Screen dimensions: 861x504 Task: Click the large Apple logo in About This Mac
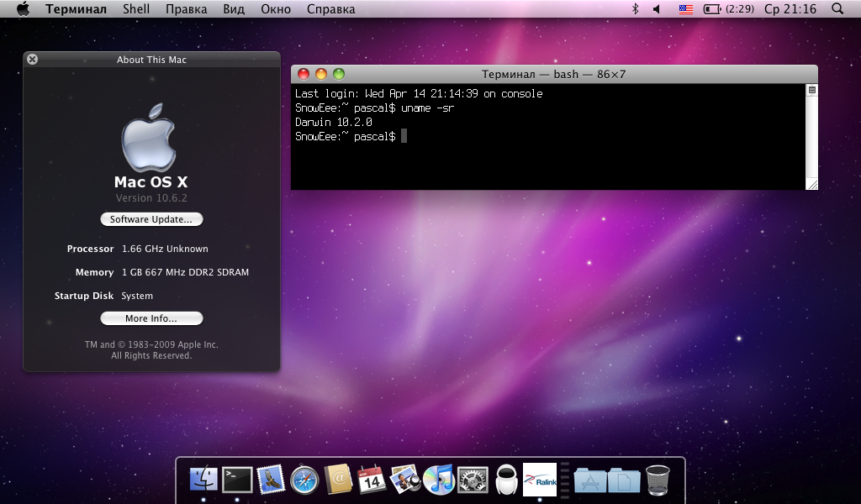pos(149,137)
